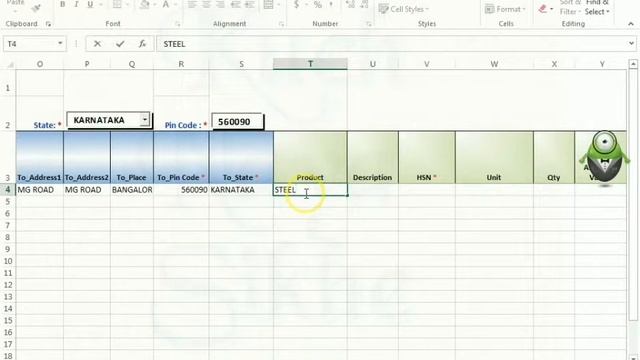Click the Unit header cell

coord(494,158)
